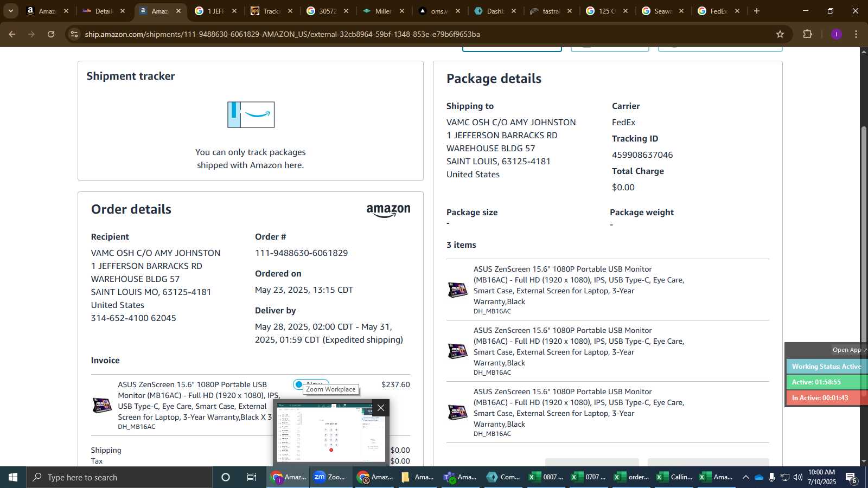Screen dimensions: 868x488
Task: Open Task View on the taskbar
Action: point(252,477)
